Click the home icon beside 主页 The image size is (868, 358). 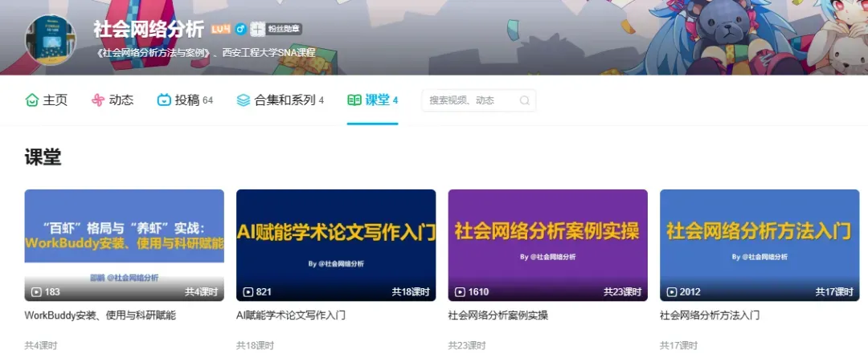coord(32,100)
